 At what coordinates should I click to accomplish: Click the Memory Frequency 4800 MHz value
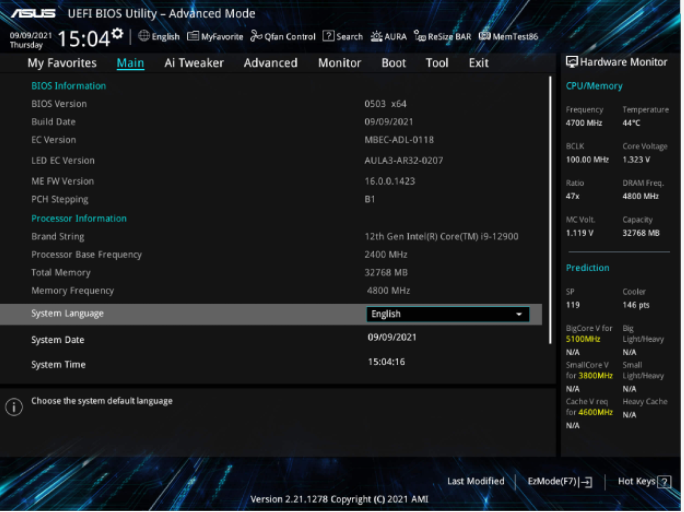point(388,291)
